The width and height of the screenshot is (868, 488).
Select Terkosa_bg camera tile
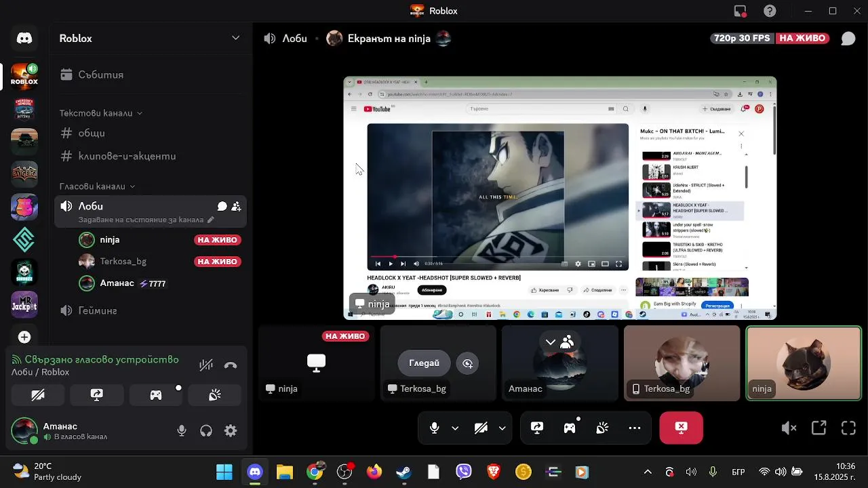pos(682,363)
